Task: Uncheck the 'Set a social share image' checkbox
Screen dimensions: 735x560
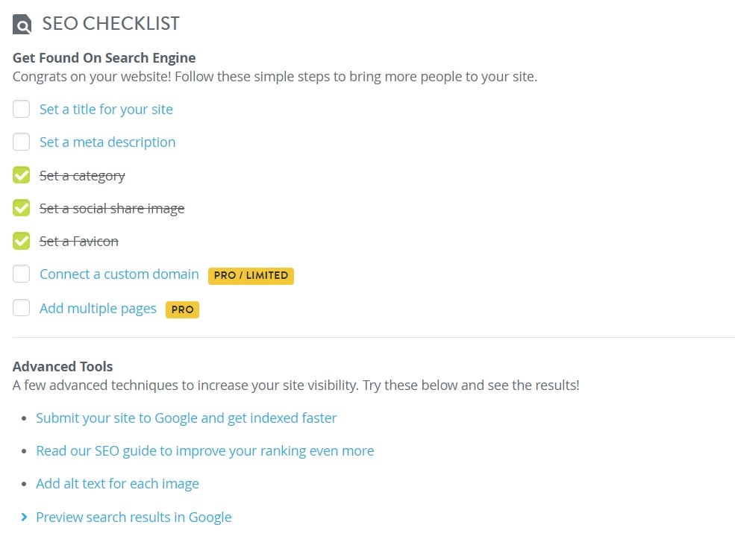Action: (21, 208)
